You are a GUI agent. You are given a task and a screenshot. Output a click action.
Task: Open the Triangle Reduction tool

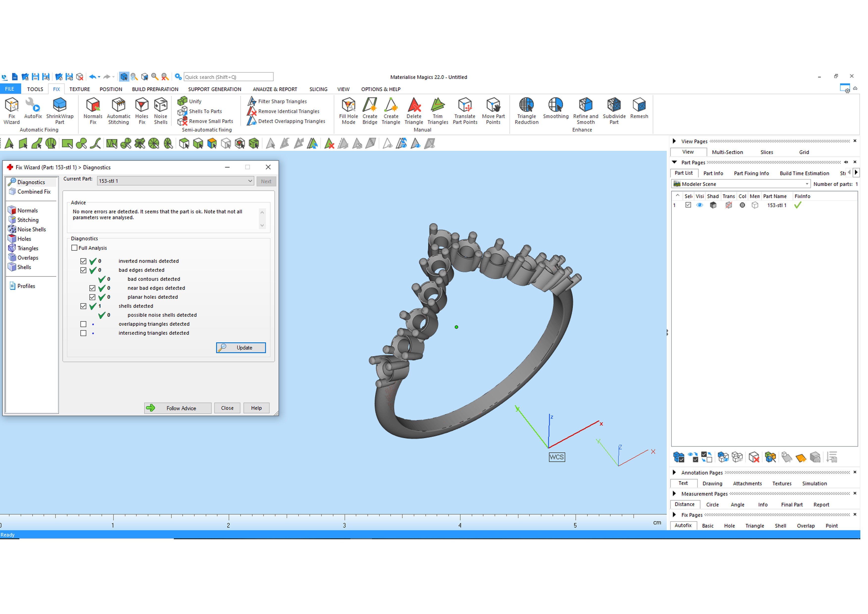click(527, 111)
